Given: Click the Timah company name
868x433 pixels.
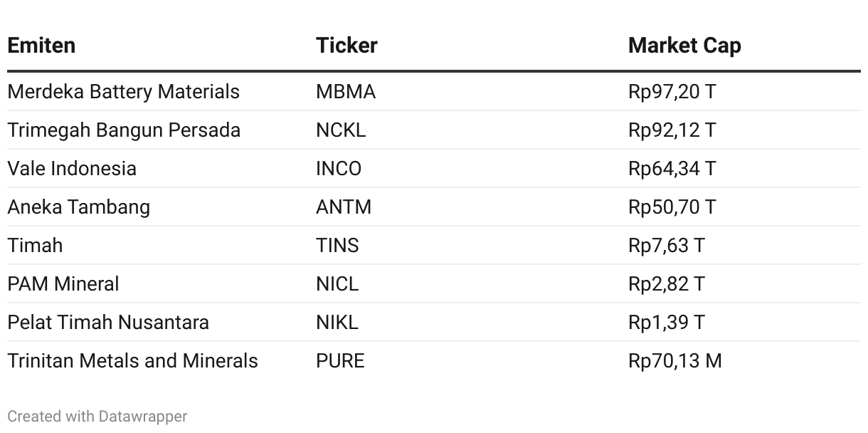Looking at the screenshot, I should point(35,246).
